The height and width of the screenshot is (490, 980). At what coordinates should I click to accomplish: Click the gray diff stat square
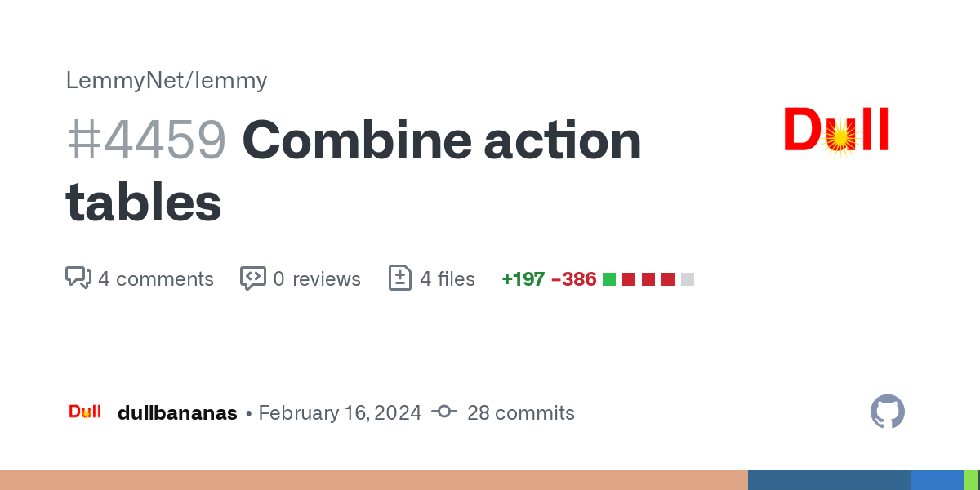pos(688,279)
